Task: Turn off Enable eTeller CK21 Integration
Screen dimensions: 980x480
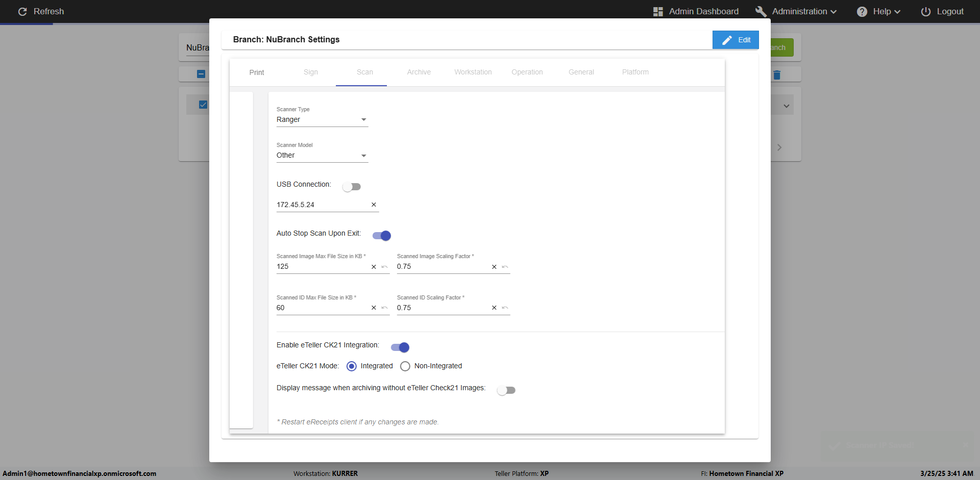Action: pyautogui.click(x=400, y=347)
